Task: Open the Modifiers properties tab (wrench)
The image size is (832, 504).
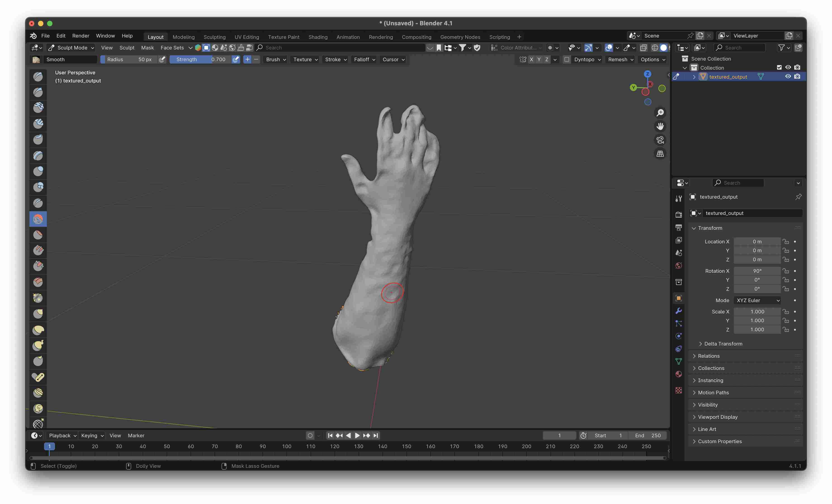Action: 678,311
